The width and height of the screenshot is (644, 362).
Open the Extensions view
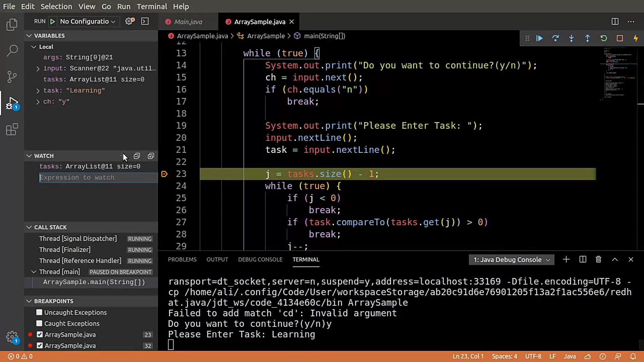click(12, 129)
